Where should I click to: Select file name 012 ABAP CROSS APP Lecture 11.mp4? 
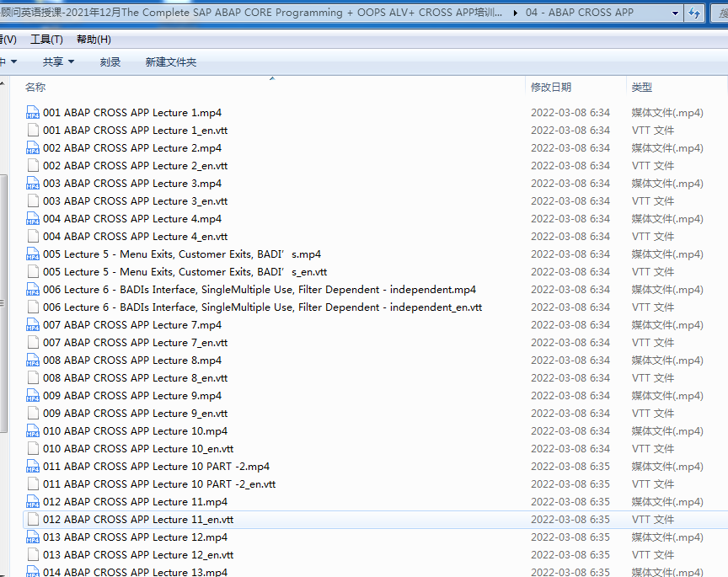point(135,502)
